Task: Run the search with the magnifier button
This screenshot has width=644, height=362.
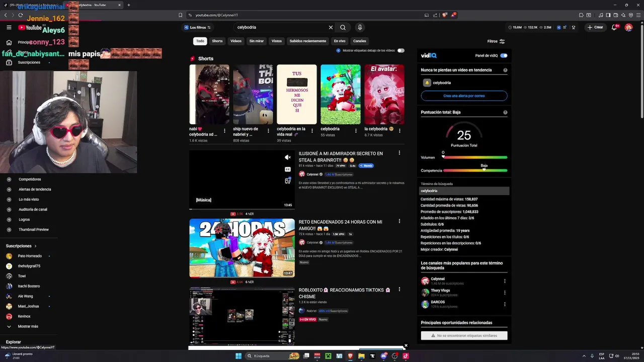Action: click(343, 27)
